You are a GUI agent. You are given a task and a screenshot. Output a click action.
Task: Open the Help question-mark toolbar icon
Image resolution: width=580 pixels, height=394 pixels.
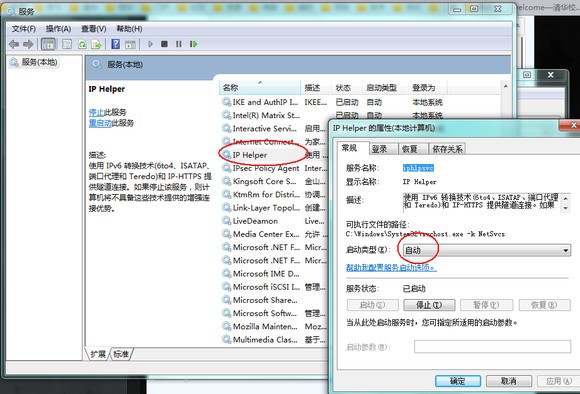click(x=115, y=44)
